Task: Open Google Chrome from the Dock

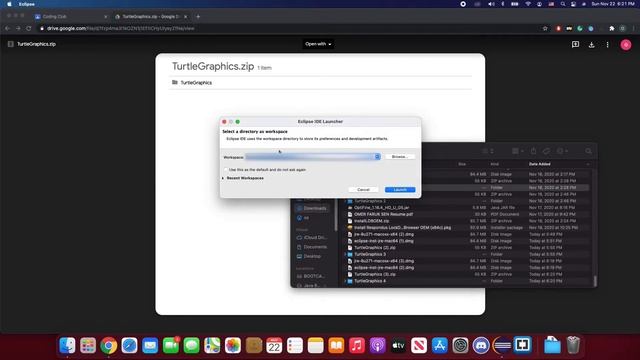Action: [x=109, y=346]
